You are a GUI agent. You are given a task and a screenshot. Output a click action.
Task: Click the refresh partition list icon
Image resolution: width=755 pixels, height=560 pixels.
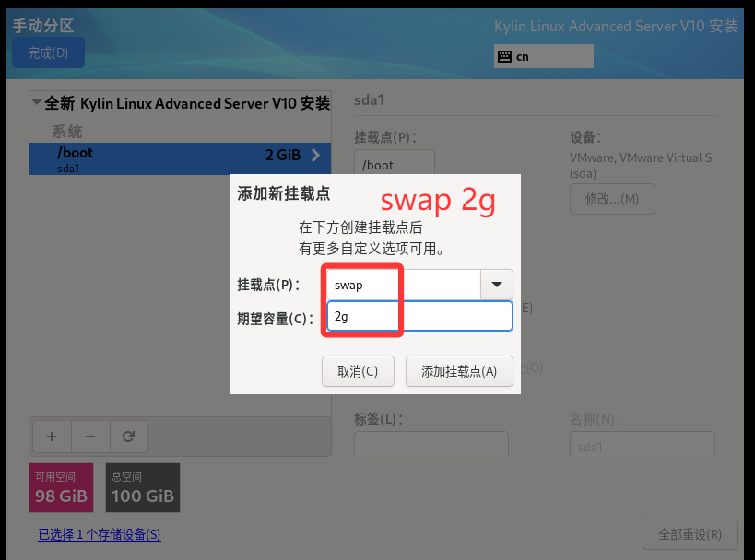pyautogui.click(x=129, y=436)
